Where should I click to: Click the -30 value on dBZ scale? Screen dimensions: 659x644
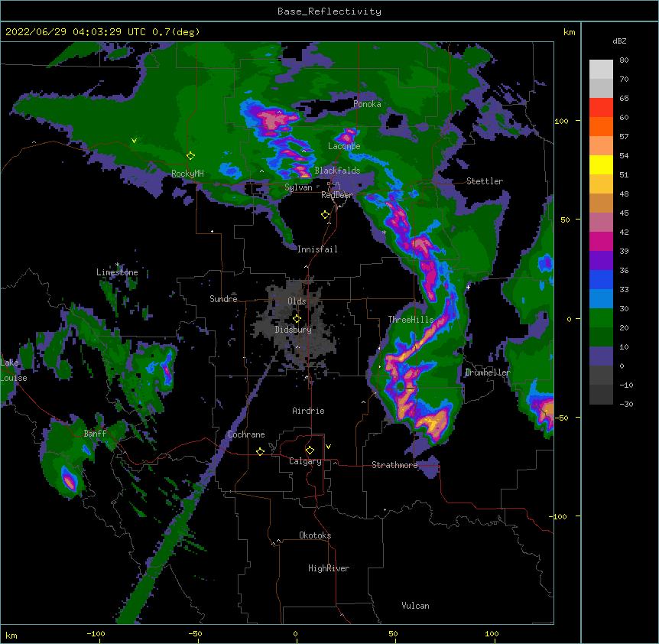click(x=626, y=405)
